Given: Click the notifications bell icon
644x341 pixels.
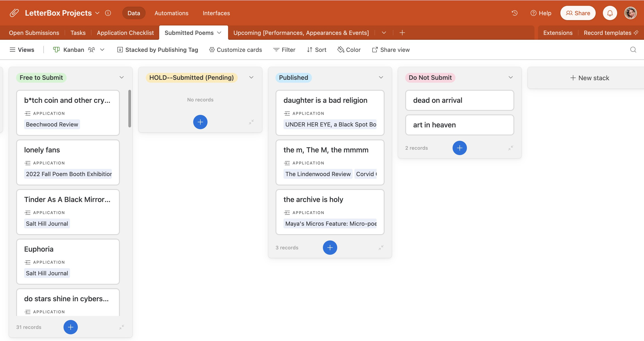Looking at the screenshot, I should (x=610, y=13).
